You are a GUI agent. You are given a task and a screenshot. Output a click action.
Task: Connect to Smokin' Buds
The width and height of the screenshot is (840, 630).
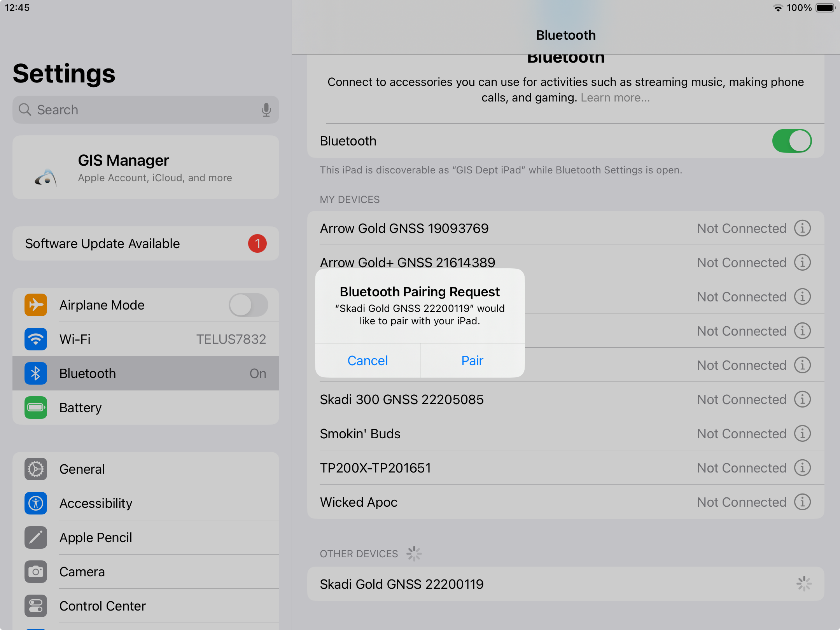(x=566, y=434)
